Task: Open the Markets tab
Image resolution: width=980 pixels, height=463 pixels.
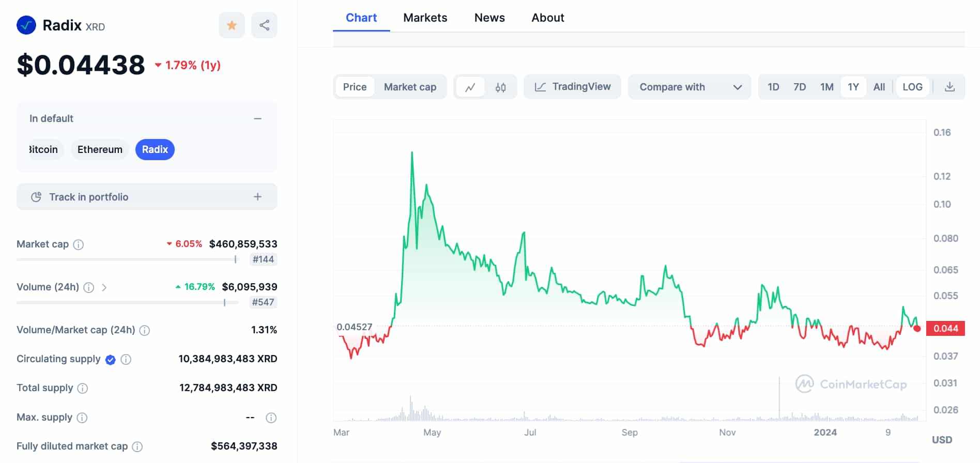Action: tap(425, 18)
